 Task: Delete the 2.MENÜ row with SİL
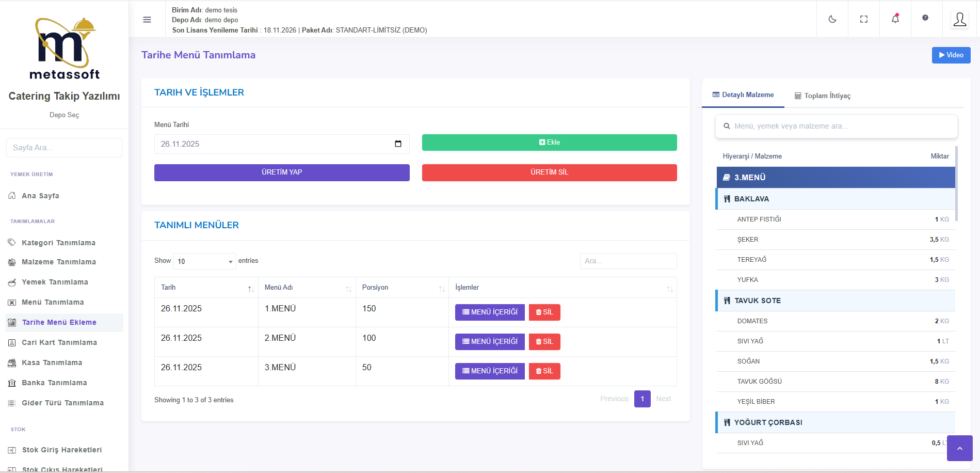(544, 342)
